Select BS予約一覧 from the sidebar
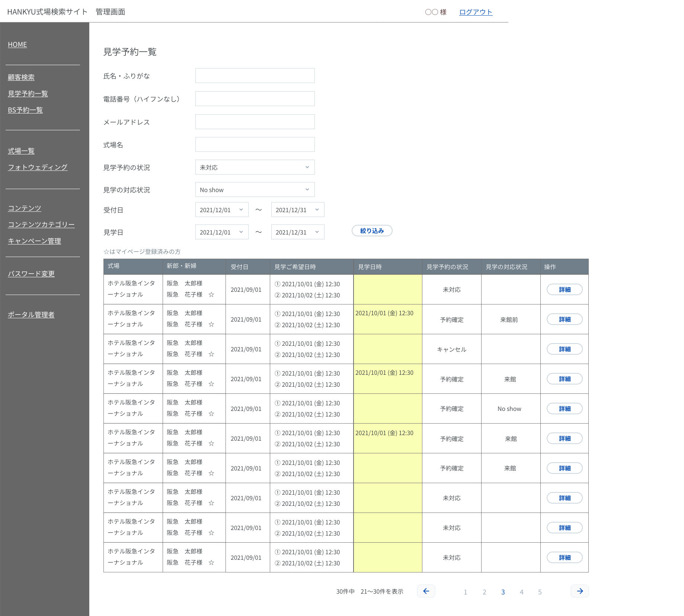Screen dimensions: 684x616 tap(25, 110)
